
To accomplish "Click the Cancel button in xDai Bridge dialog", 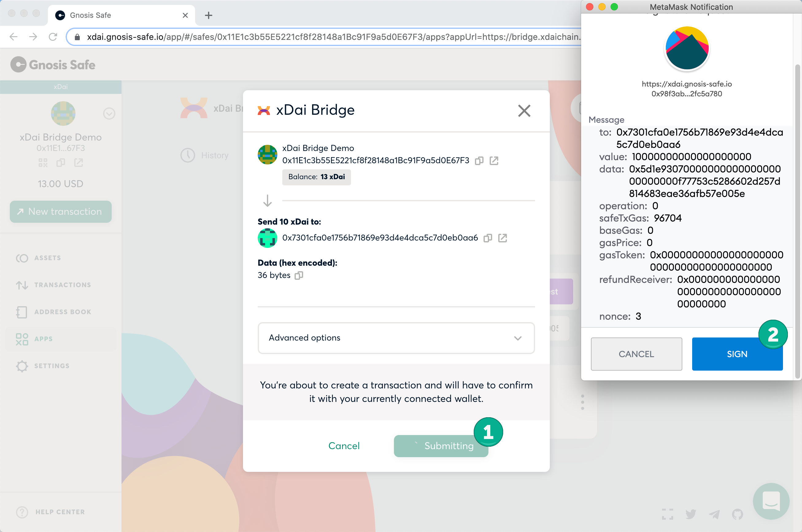I will pos(344,445).
